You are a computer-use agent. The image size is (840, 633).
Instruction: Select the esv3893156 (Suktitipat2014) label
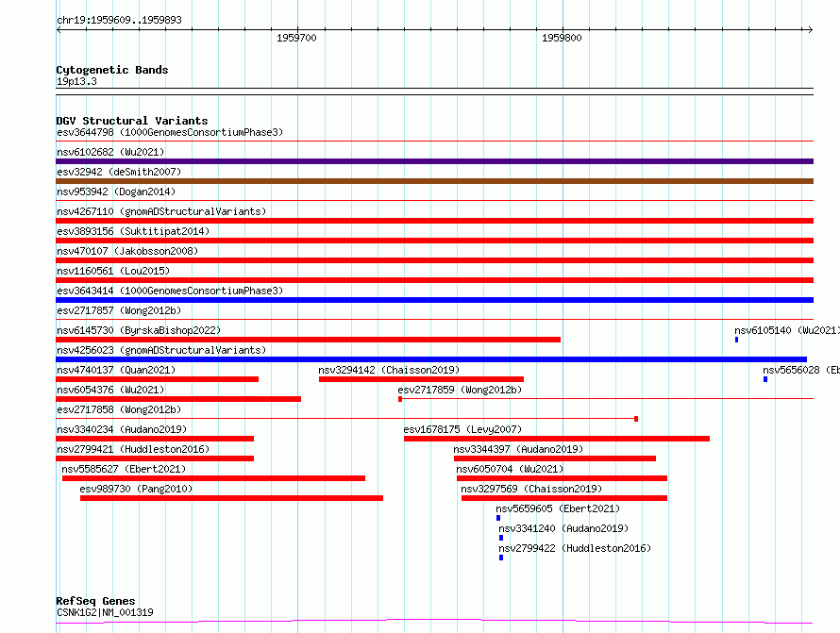[133, 231]
